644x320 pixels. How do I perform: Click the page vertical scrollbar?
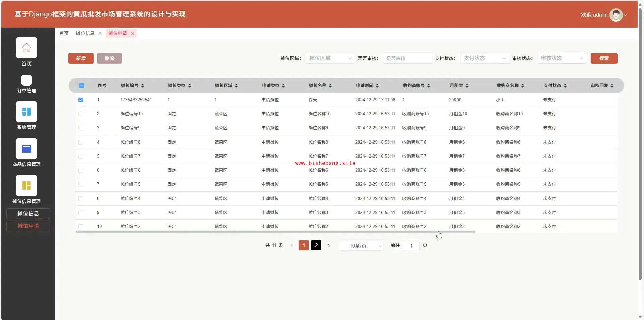640,144
